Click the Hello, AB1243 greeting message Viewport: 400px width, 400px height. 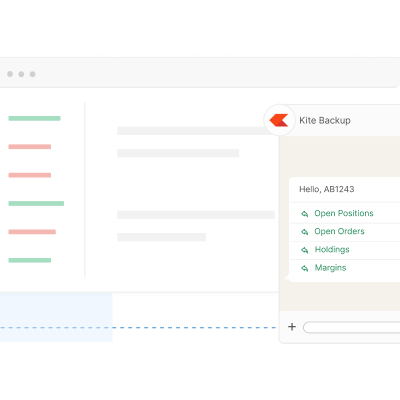(x=327, y=189)
